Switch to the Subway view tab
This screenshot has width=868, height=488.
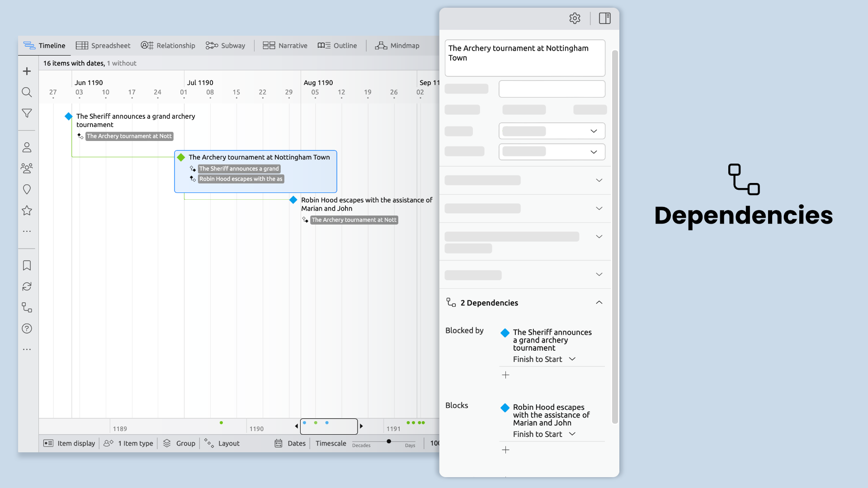(225, 46)
